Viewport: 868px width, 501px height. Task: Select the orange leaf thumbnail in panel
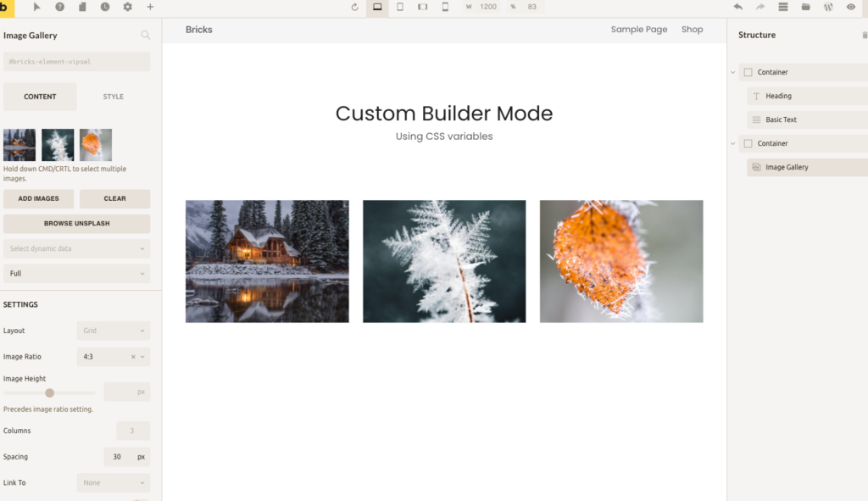96,145
